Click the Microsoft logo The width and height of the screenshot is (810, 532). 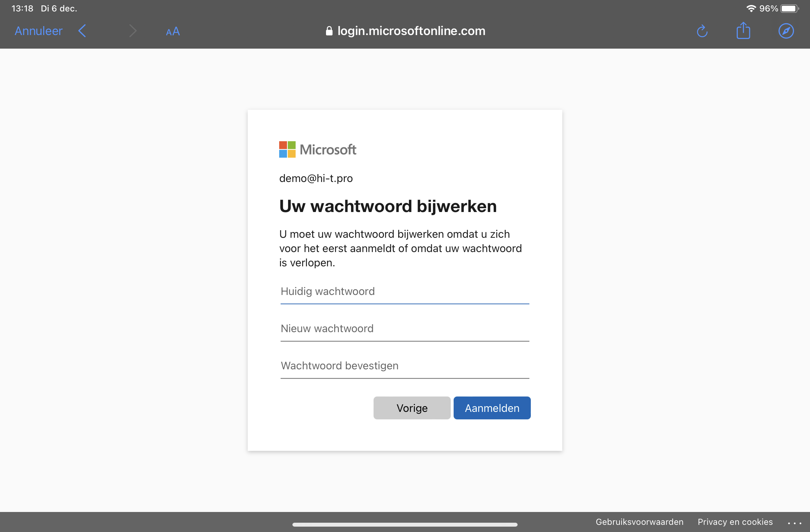click(x=317, y=149)
